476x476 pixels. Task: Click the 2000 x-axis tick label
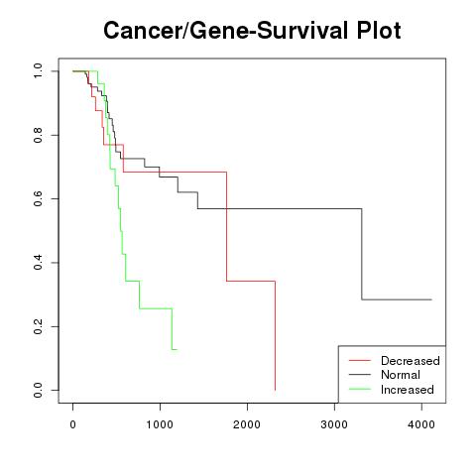[x=247, y=424]
